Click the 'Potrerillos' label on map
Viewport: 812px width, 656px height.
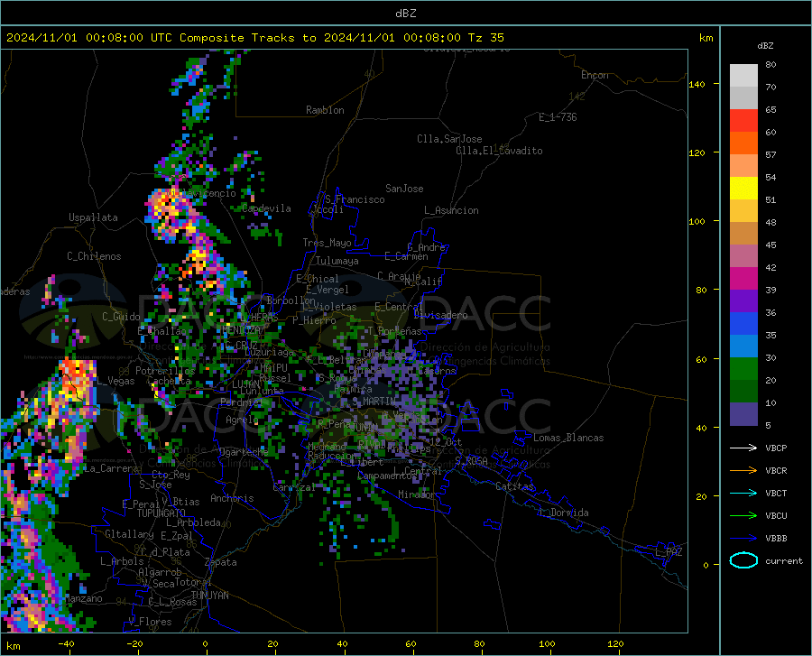tap(165, 371)
